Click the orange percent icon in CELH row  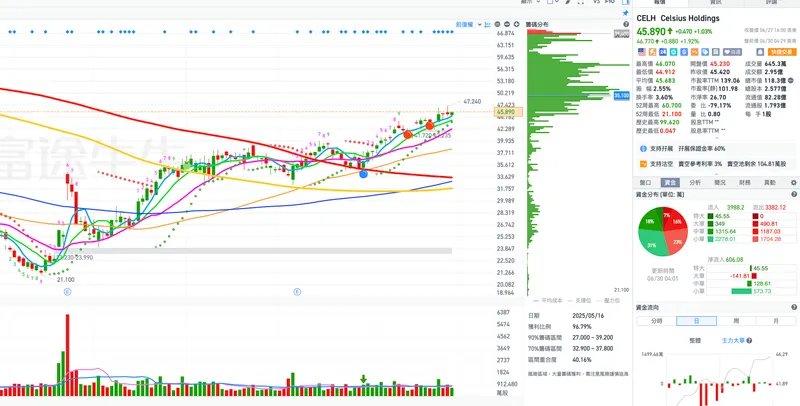(x=694, y=52)
